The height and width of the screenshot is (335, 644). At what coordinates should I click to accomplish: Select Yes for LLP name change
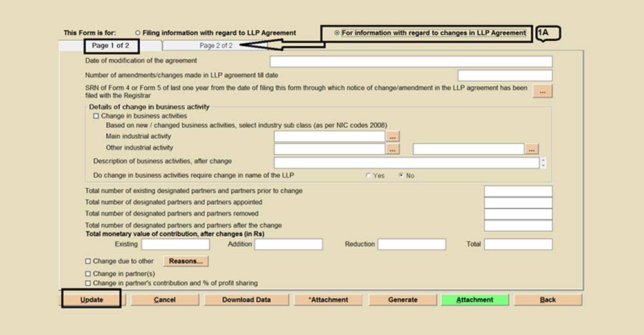click(x=368, y=176)
